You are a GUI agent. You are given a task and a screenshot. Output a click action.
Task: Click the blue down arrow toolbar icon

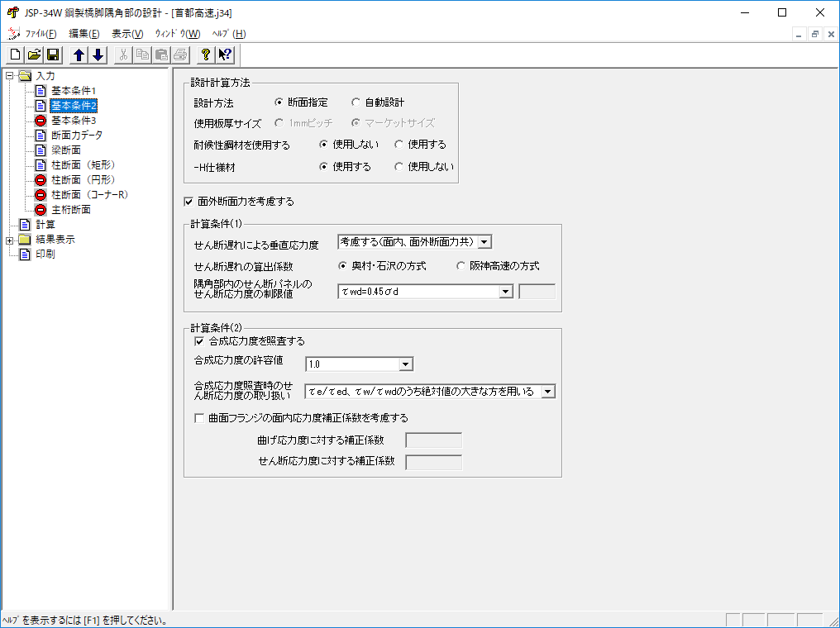[x=98, y=55]
